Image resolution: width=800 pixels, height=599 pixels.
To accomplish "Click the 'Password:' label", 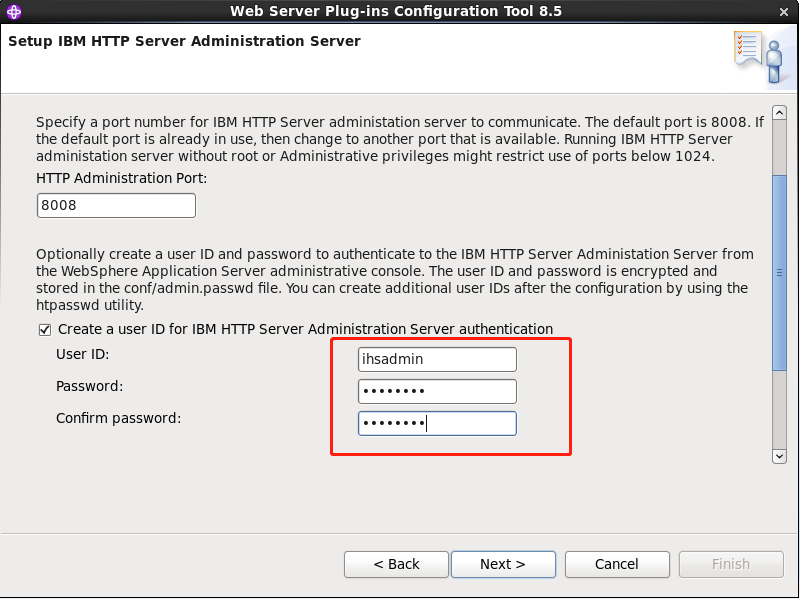I will pyautogui.click(x=89, y=386).
